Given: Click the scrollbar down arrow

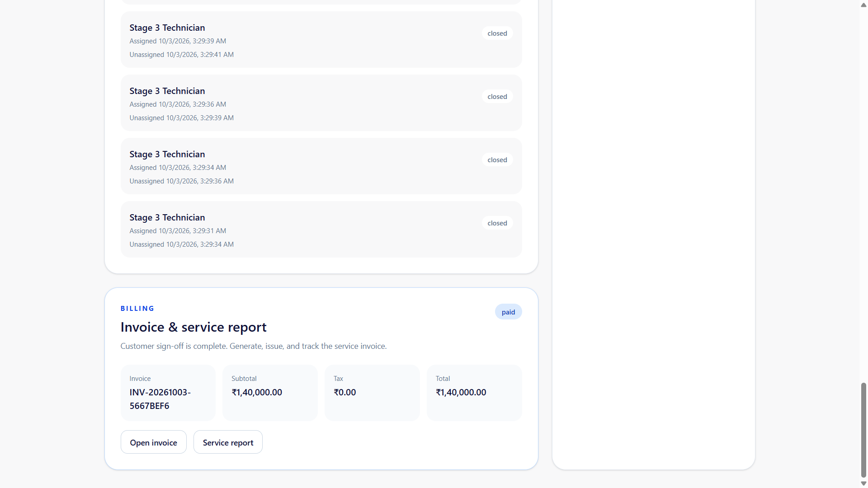Looking at the screenshot, I should click(863, 483).
